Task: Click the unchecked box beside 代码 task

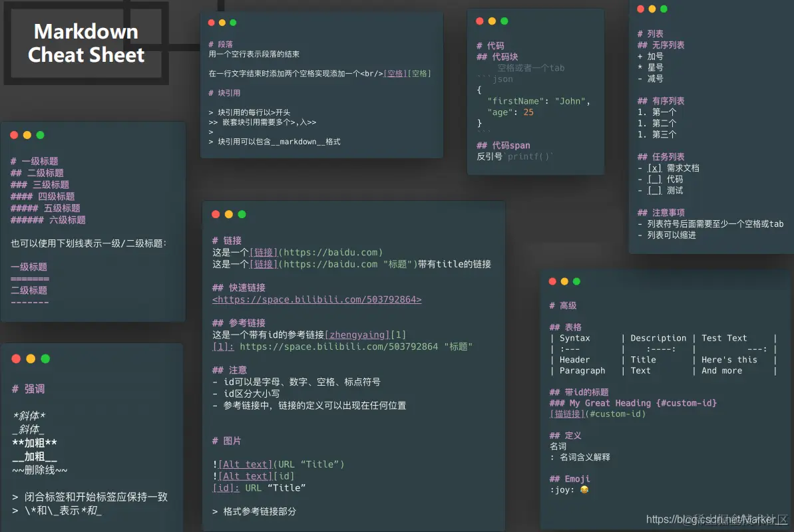Action: [654, 179]
